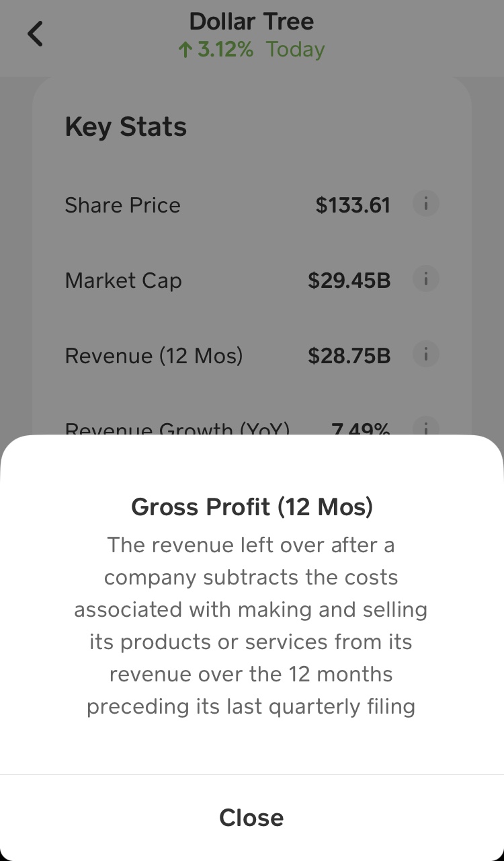
Task: Tap the back arrow
Action: point(36,34)
